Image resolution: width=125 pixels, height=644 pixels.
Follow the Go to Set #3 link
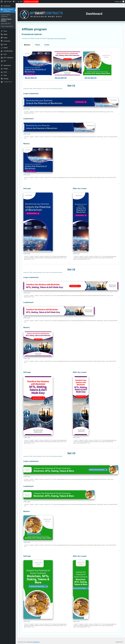coord(91,78)
